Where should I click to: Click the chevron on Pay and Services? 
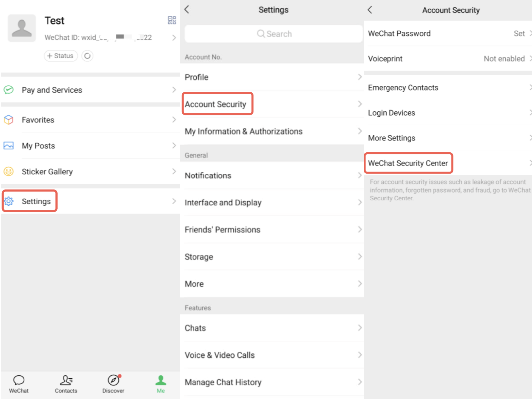pos(174,90)
